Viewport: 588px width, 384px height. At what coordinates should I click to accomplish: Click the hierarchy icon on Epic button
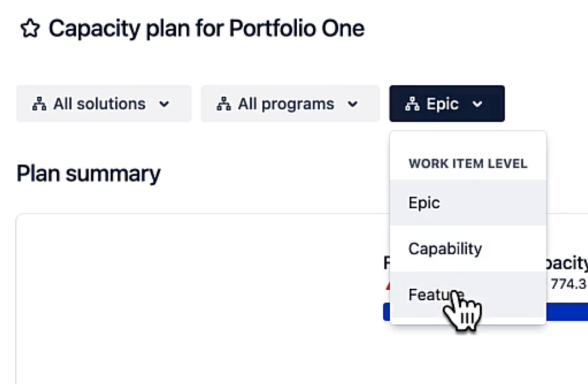(412, 104)
